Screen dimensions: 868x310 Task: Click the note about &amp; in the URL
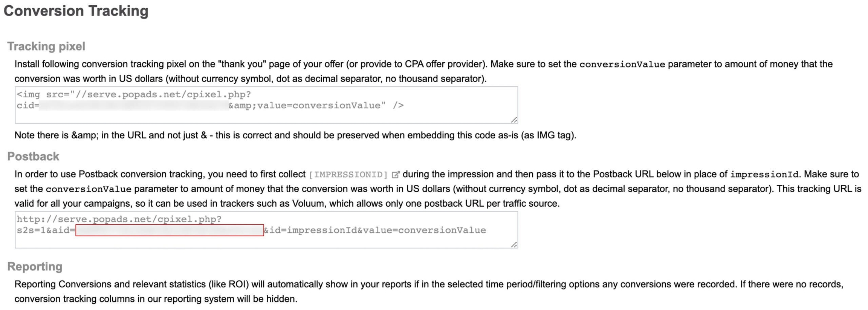(295, 135)
